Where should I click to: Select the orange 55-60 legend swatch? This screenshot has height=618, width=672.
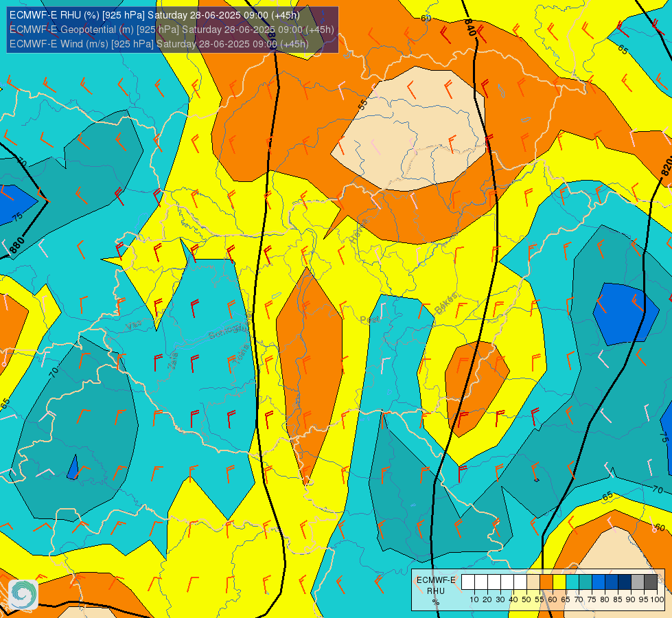pyautogui.click(x=546, y=582)
